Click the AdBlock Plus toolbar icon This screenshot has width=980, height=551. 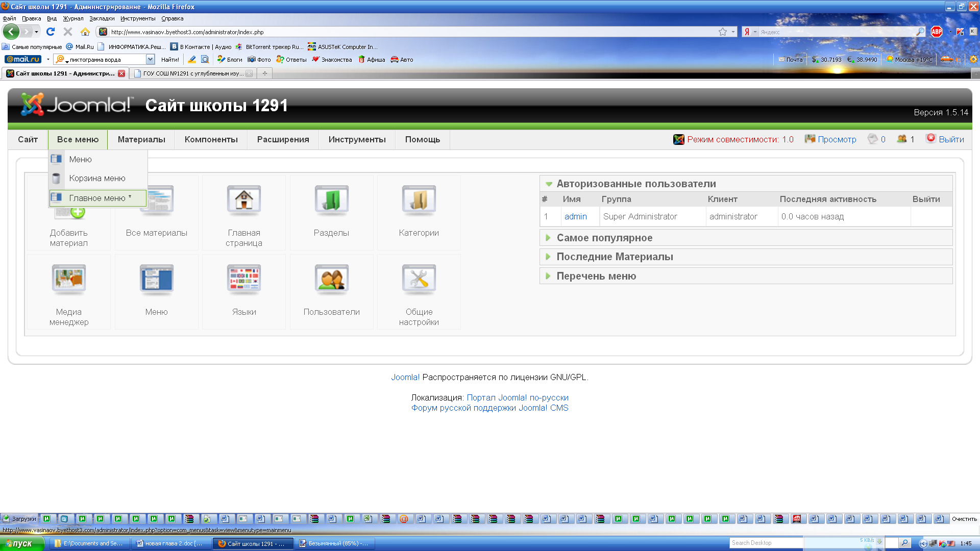(936, 32)
